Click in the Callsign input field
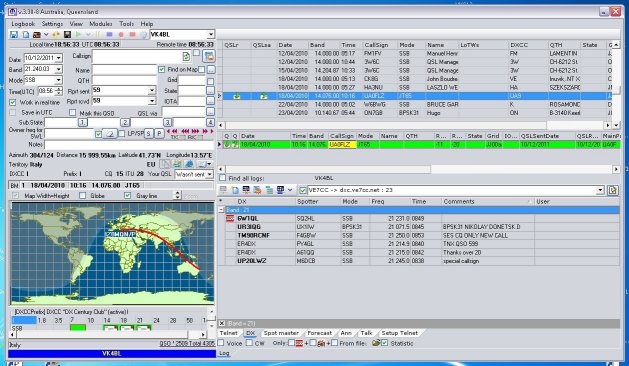Viewport: 629px width, 366px height. point(137,57)
